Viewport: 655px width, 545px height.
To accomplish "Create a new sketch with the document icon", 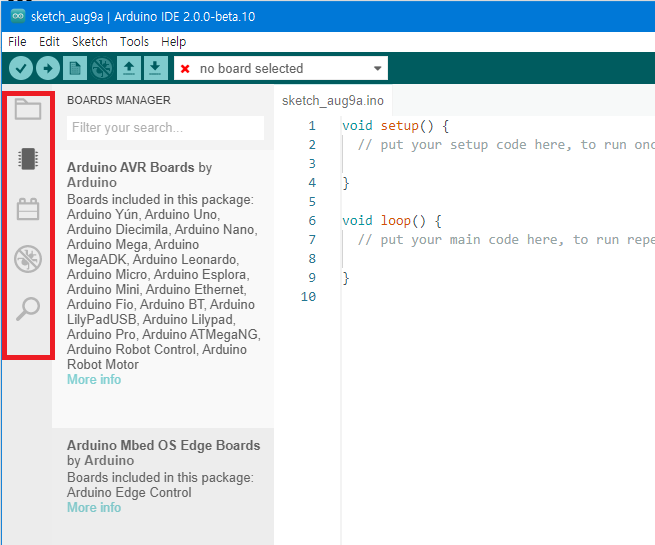I will click(75, 68).
